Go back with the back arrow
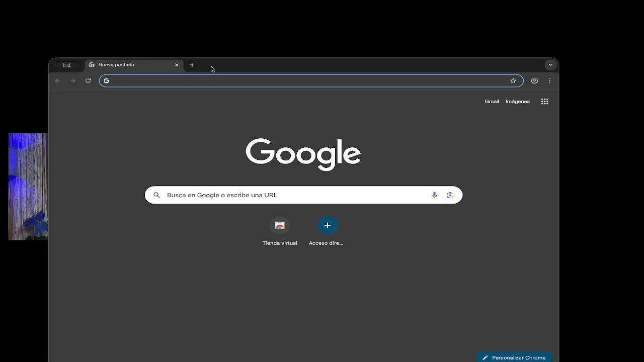The image size is (644, 362). (57, 80)
